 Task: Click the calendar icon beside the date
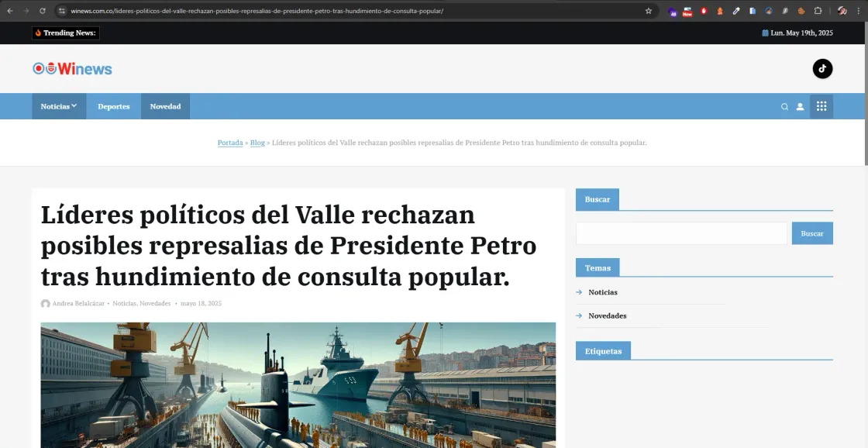[x=765, y=33]
